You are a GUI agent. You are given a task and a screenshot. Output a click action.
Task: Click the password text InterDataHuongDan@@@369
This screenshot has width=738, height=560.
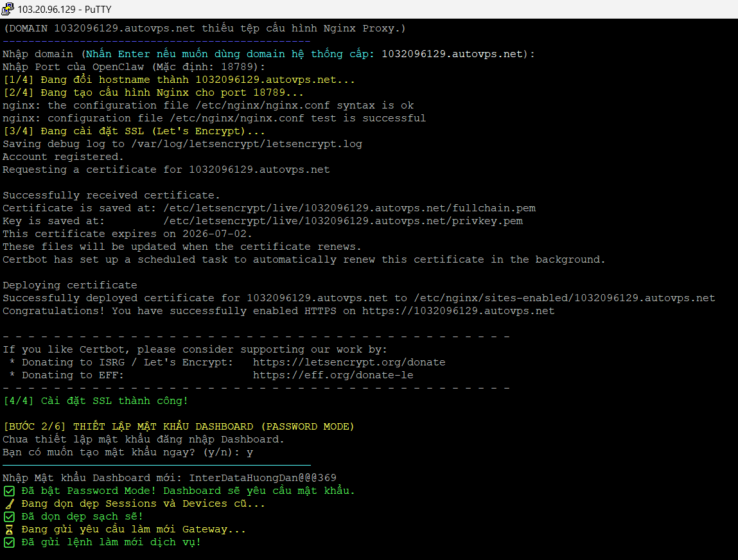tap(263, 478)
